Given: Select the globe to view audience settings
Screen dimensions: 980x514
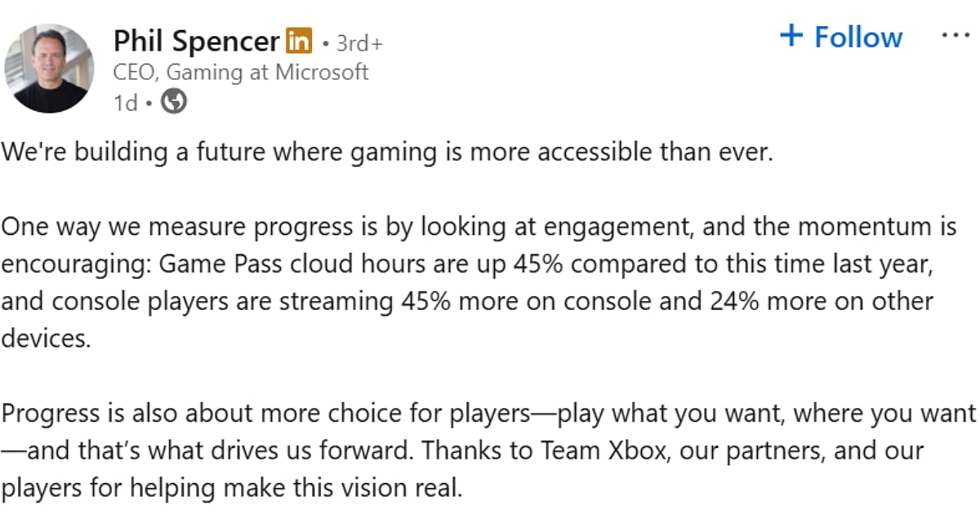Looking at the screenshot, I should [x=174, y=102].
